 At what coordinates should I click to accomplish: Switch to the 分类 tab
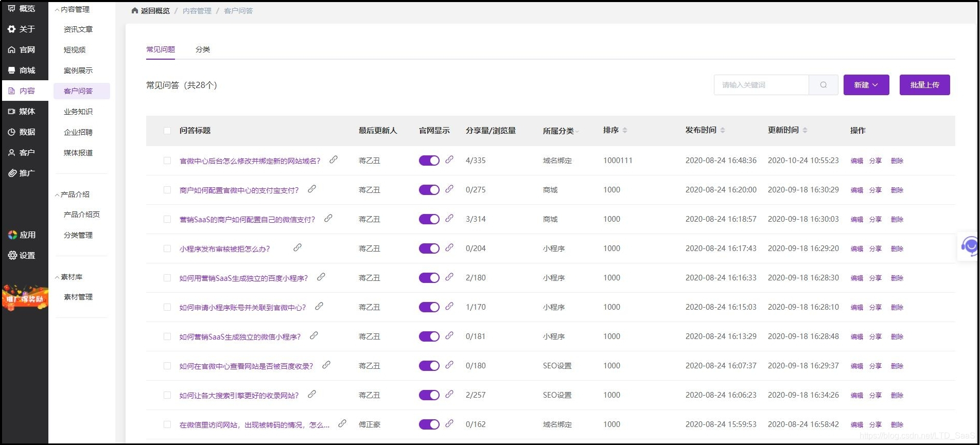(x=203, y=49)
